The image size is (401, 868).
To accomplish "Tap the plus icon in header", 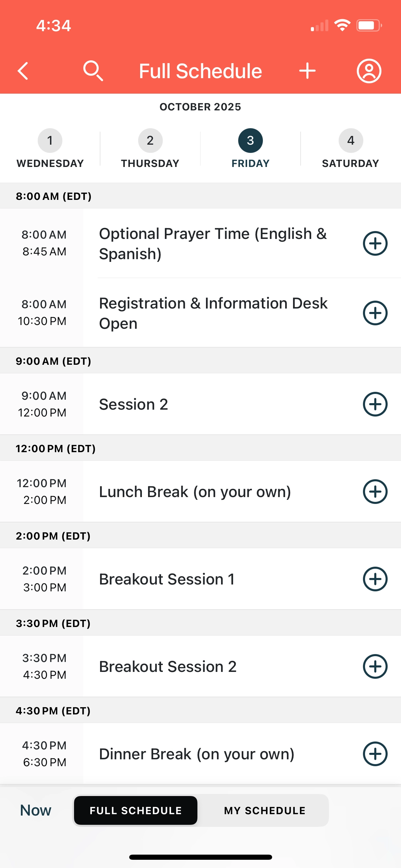I will click(307, 71).
